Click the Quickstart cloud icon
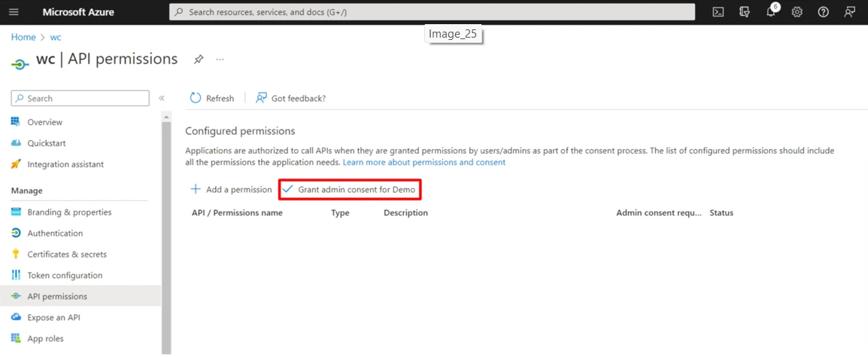The height and width of the screenshot is (357, 868). coord(16,143)
